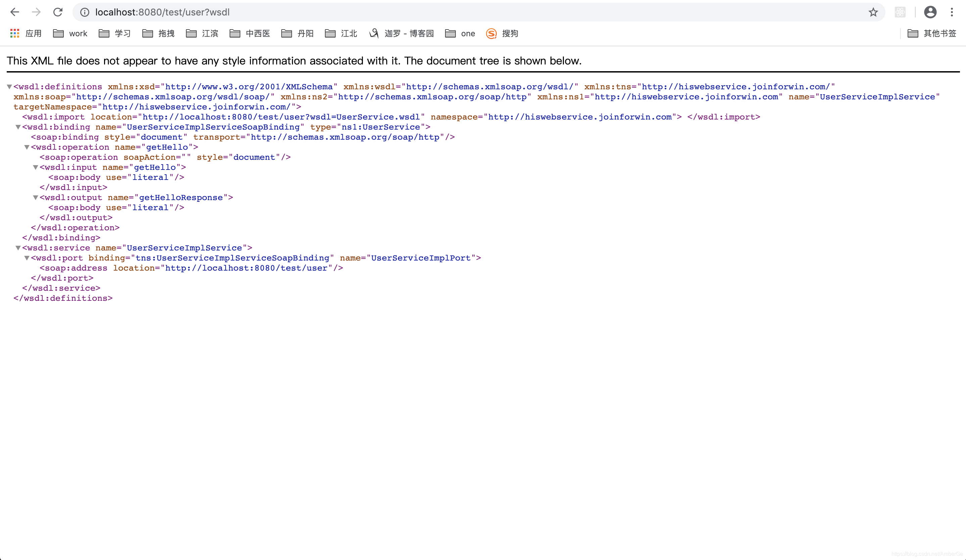Collapse the wsdl:input getHello node
This screenshot has height=560, width=966.
35,168
